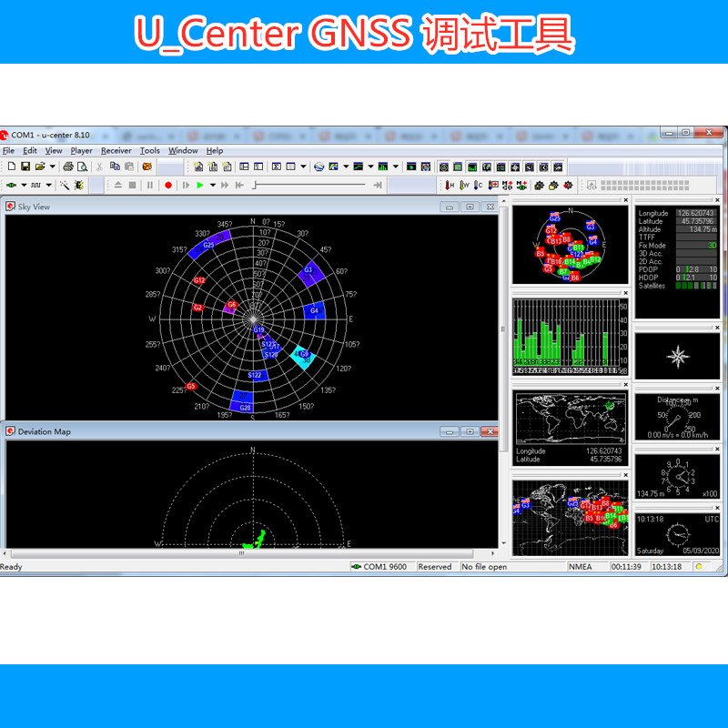The height and width of the screenshot is (728, 728).
Task: Open the Sky view toolbar icon
Action: 426,167
